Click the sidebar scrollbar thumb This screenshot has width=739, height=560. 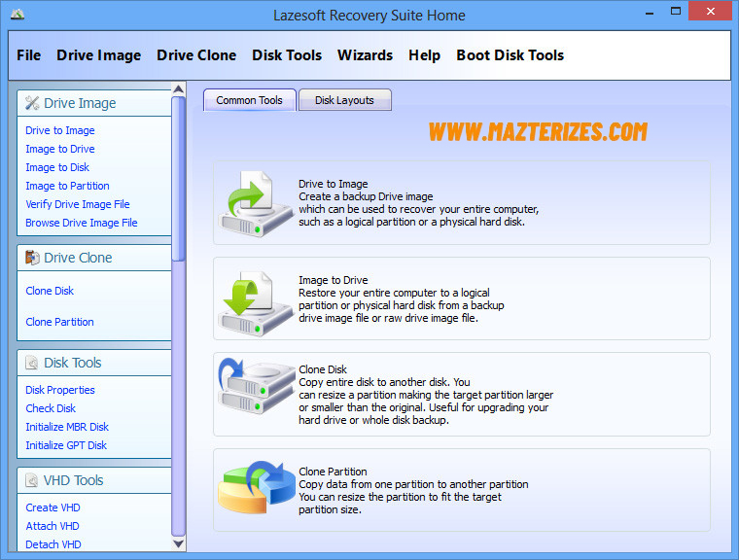coord(179,178)
